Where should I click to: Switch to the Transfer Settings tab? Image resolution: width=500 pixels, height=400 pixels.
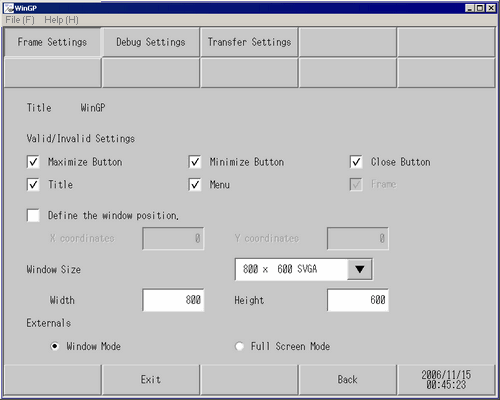pos(249,42)
